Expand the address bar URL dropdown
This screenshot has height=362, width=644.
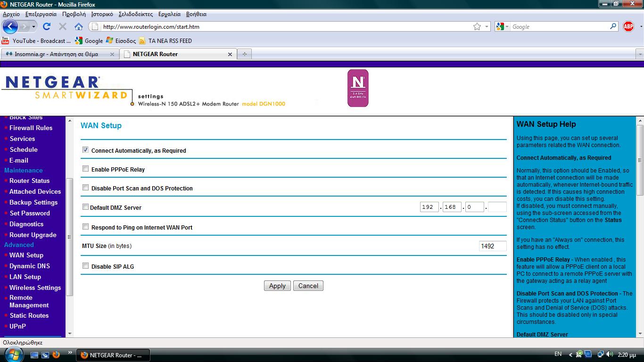[487, 27]
